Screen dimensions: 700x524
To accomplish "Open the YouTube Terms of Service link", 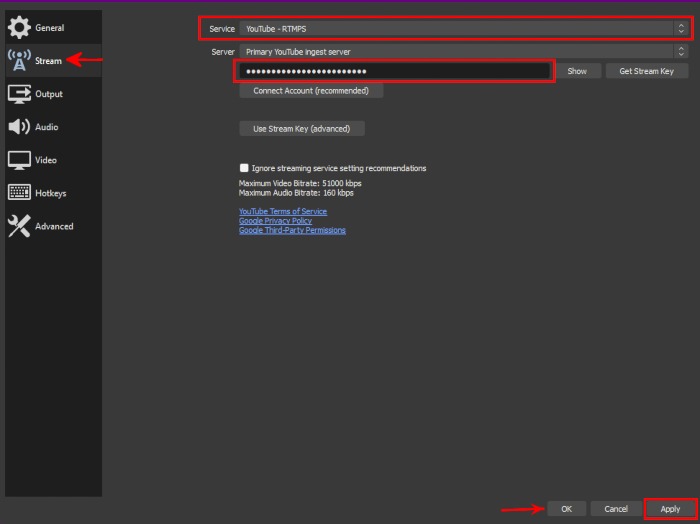I will (x=283, y=212).
